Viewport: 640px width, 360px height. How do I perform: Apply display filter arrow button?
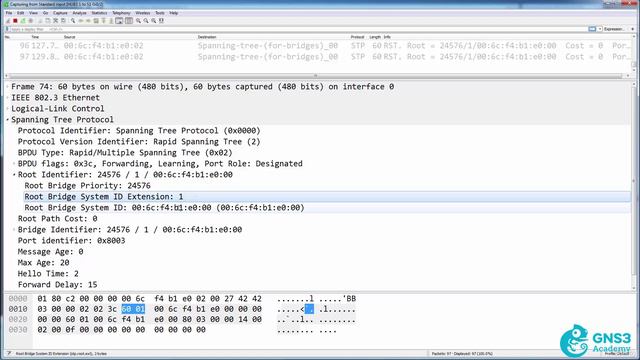pos(592,29)
